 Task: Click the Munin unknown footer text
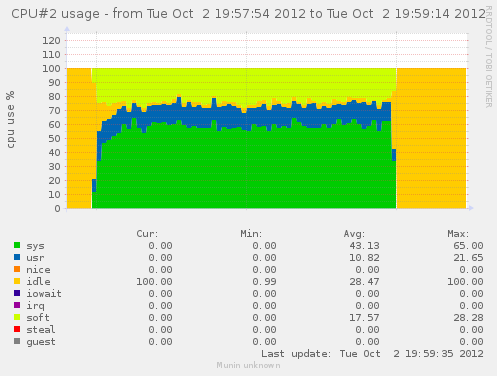[248, 365]
